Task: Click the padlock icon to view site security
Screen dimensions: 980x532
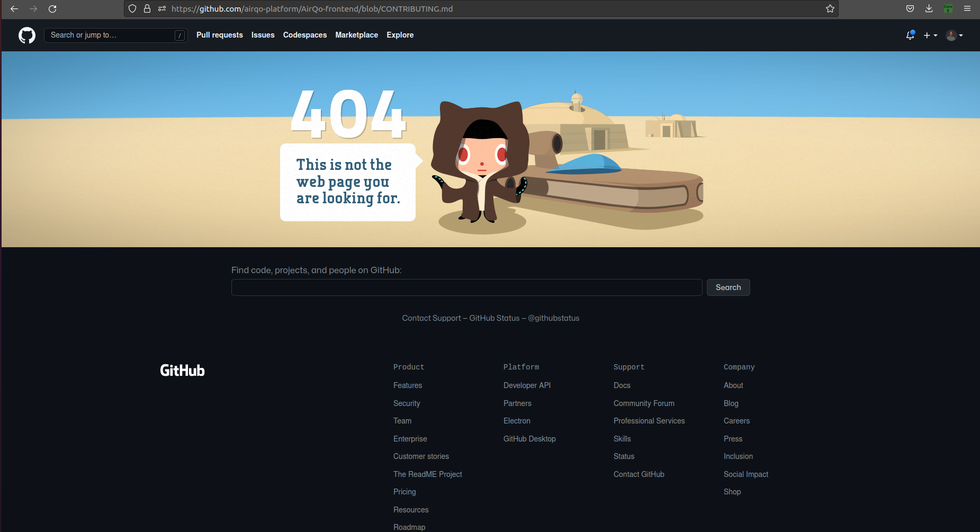Action: [x=147, y=8]
